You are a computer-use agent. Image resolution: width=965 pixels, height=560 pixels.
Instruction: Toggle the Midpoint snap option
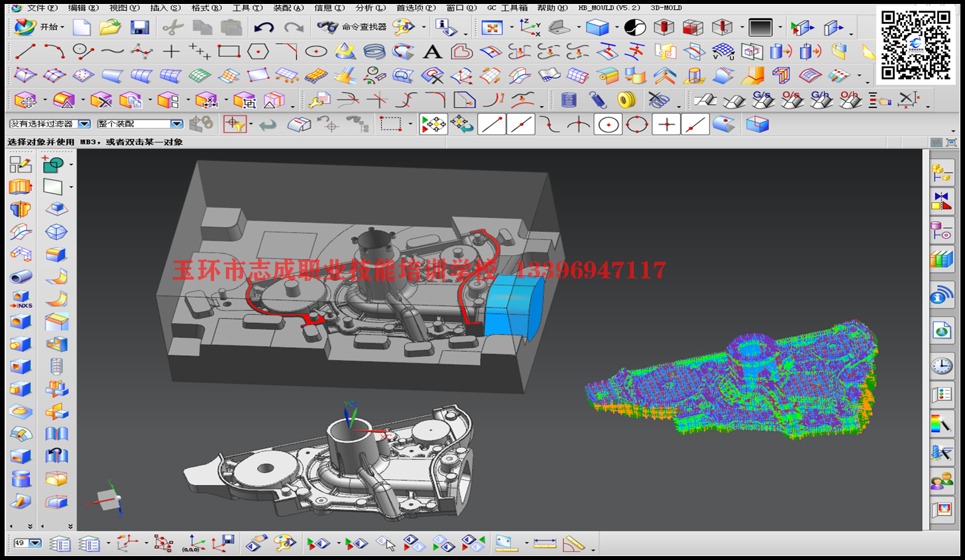[521, 124]
